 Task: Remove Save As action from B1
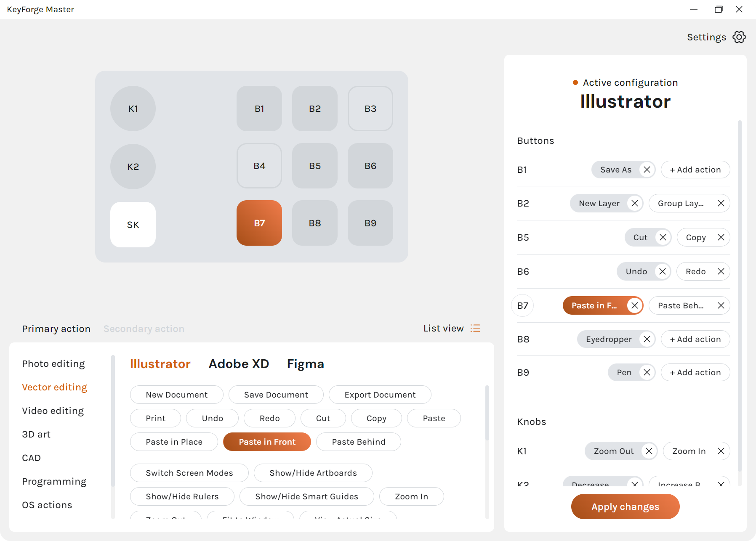647,170
